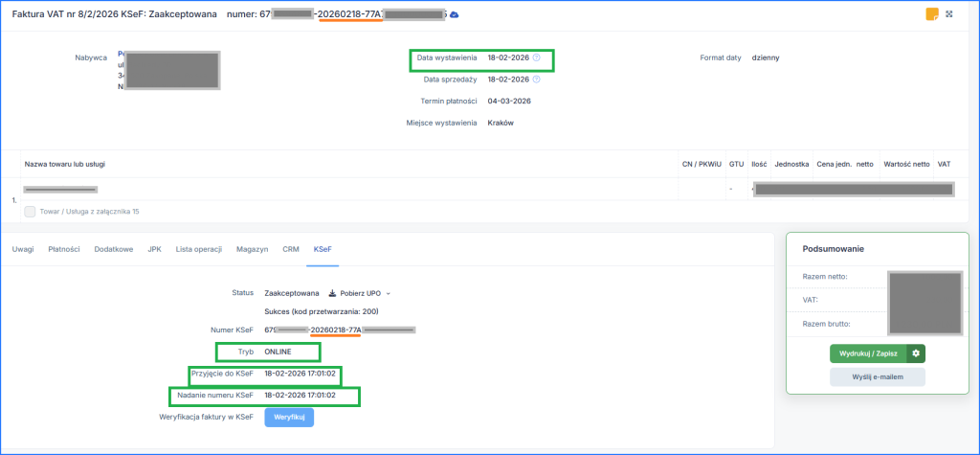Select the KSeF tab
980x455 pixels.
coord(323,249)
